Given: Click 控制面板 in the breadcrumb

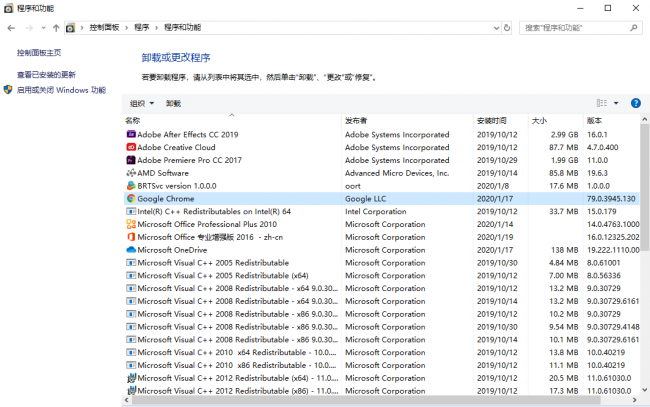Looking at the screenshot, I should pyautogui.click(x=104, y=27).
